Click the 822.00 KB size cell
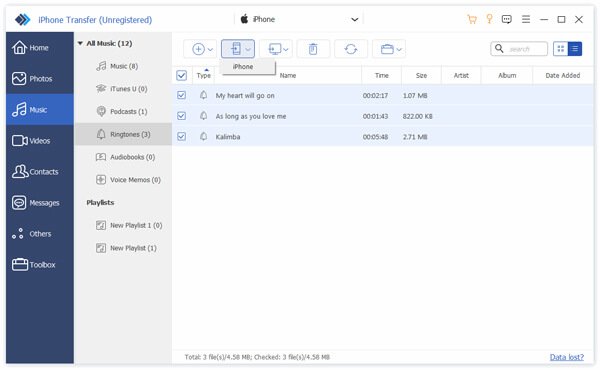 coord(417,116)
